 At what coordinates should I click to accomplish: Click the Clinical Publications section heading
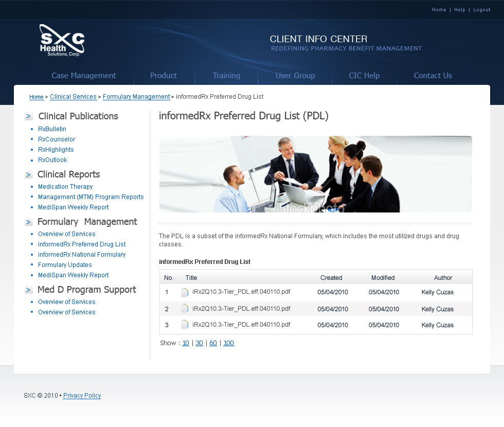point(78,116)
